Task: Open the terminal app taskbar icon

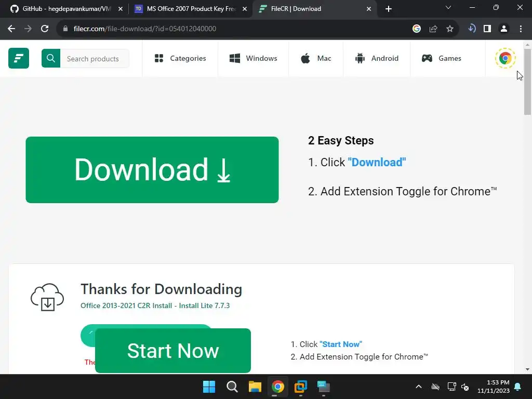Action: click(324, 387)
